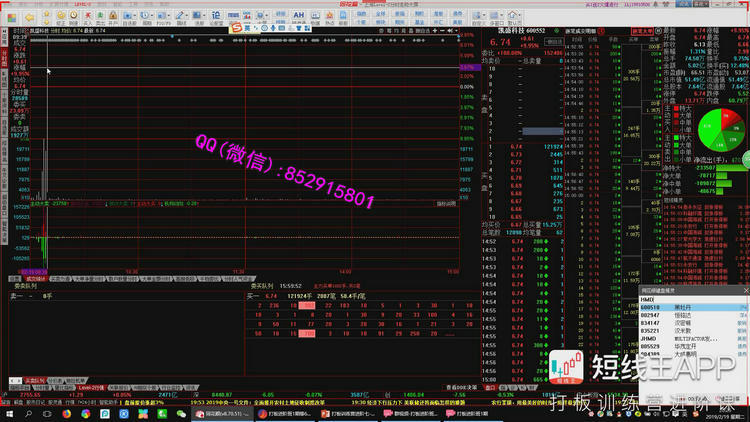Click the AH stock comparison icon
The image size is (750, 422).
click(x=299, y=17)
